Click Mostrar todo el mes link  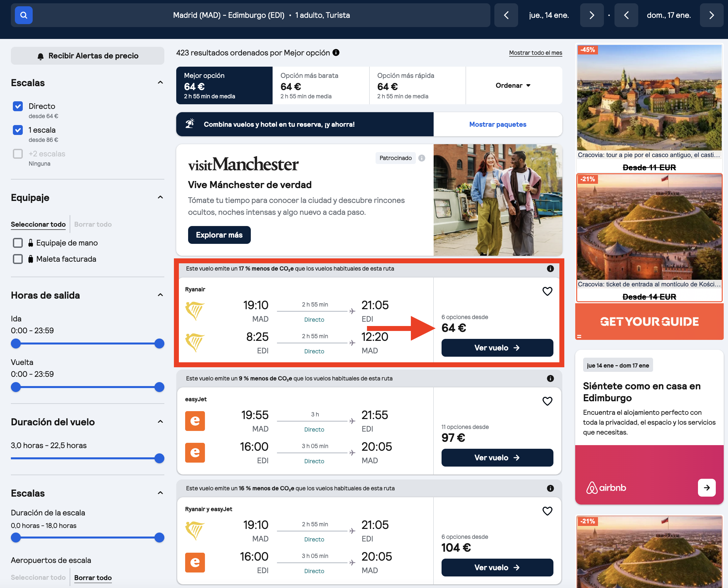pos(535,53)
